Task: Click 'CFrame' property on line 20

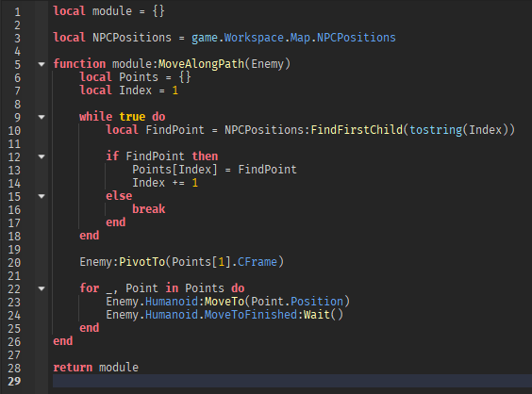Action: pyautogui.click(x=258, y=262)
